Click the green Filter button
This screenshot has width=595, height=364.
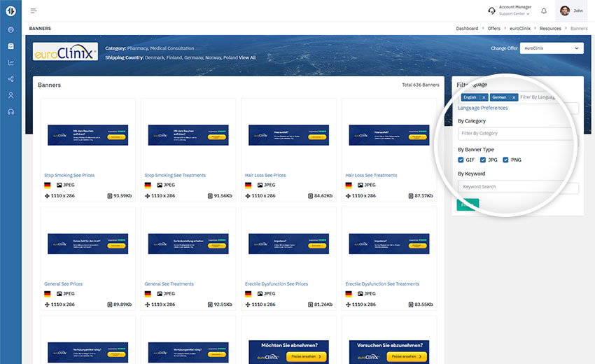(x=468, y=205)
